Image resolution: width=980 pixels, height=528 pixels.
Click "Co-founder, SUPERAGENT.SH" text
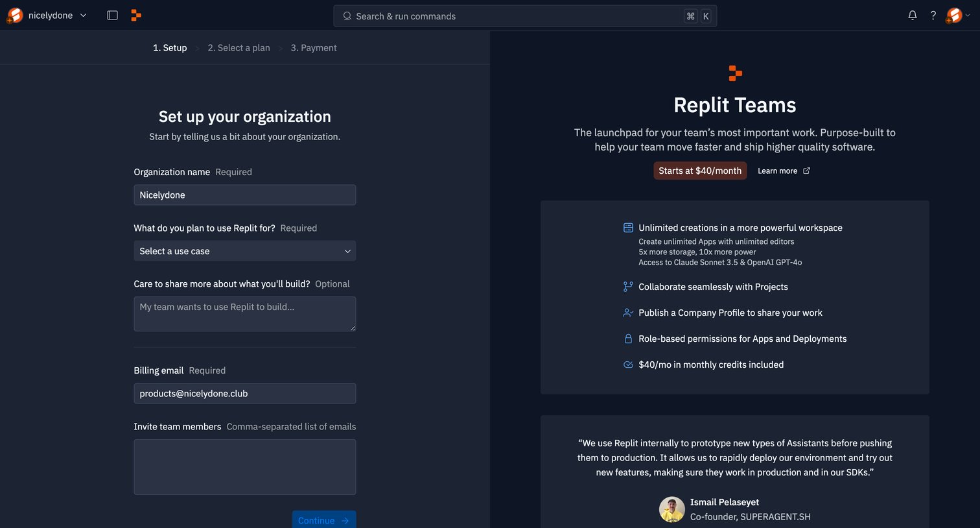click(x=751, y=517)
